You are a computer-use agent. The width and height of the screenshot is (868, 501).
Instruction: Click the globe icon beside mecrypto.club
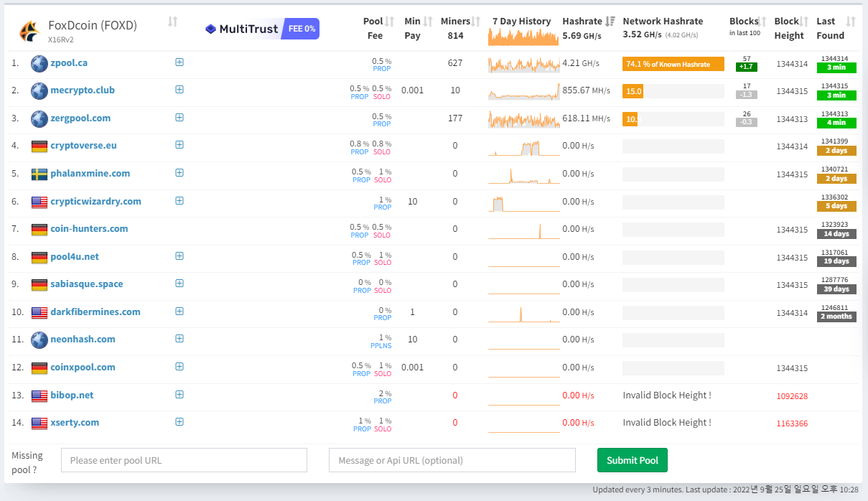pyautogui.click(x=39, y=90)
